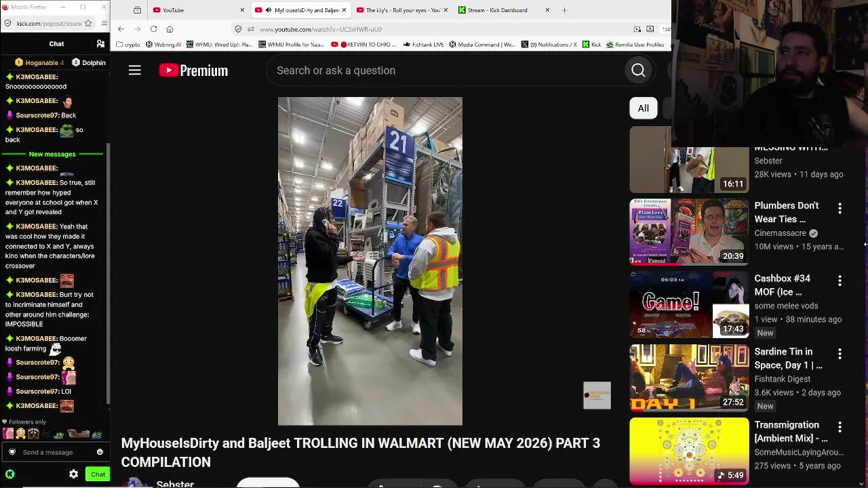
Task: Open the Kick bookmark
Action: click(x=592, y=45)
